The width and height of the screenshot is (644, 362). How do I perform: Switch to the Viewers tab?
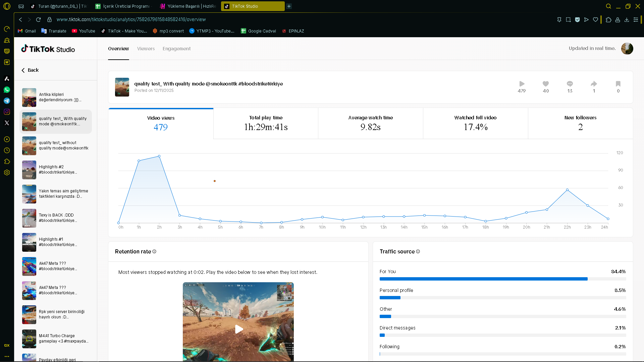click(x=146, y=49)
